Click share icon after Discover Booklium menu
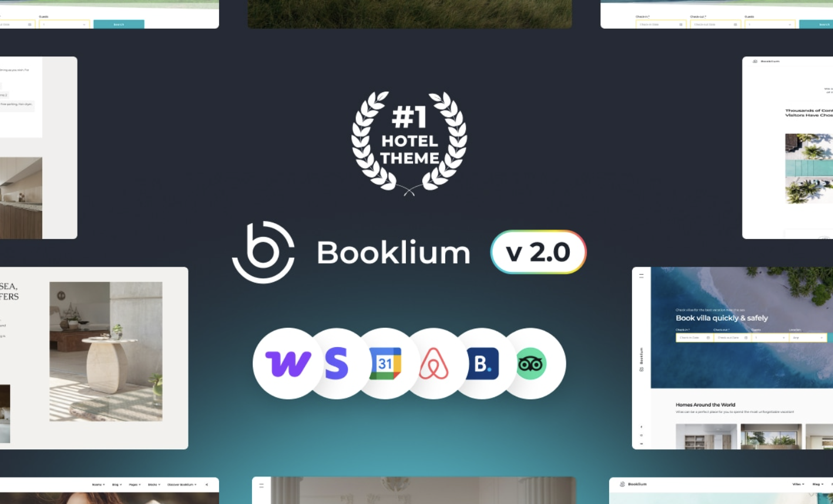 [x=206, y=485]
